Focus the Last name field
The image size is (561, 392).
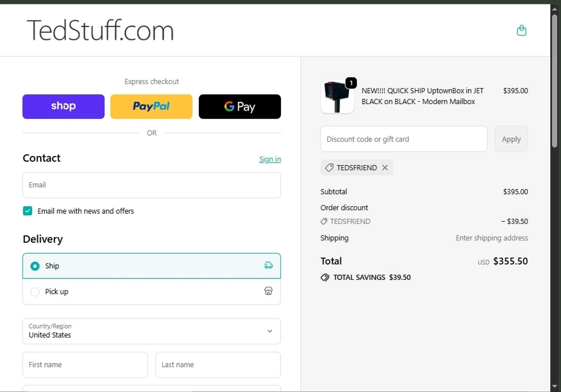218,365
